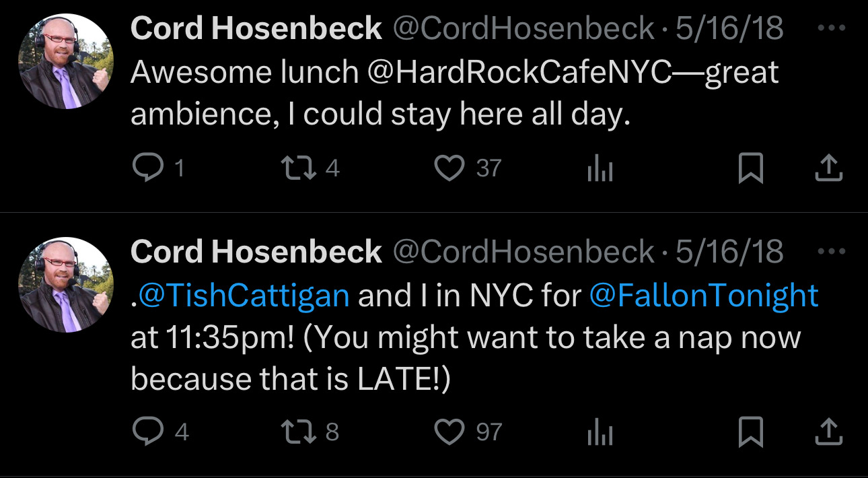Retweet the Fallon Tonight tweet
The width and height of the screenshot is (868, 478).
(297, 432)
